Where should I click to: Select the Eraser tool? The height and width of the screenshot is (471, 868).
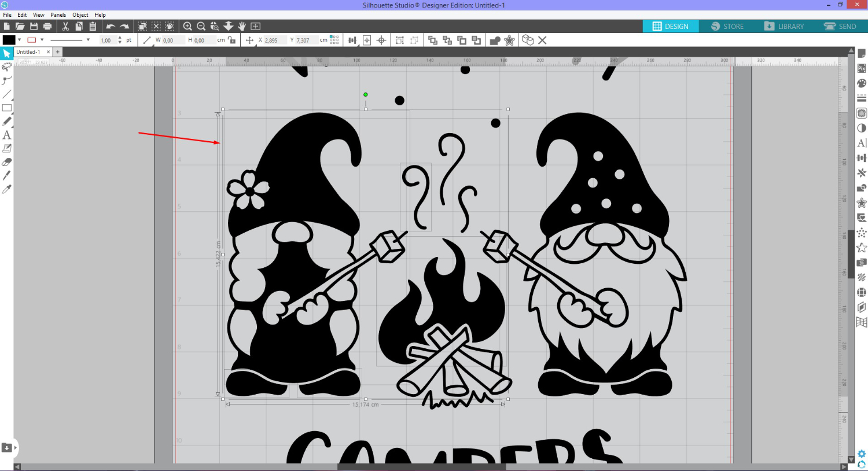(6, 162)
